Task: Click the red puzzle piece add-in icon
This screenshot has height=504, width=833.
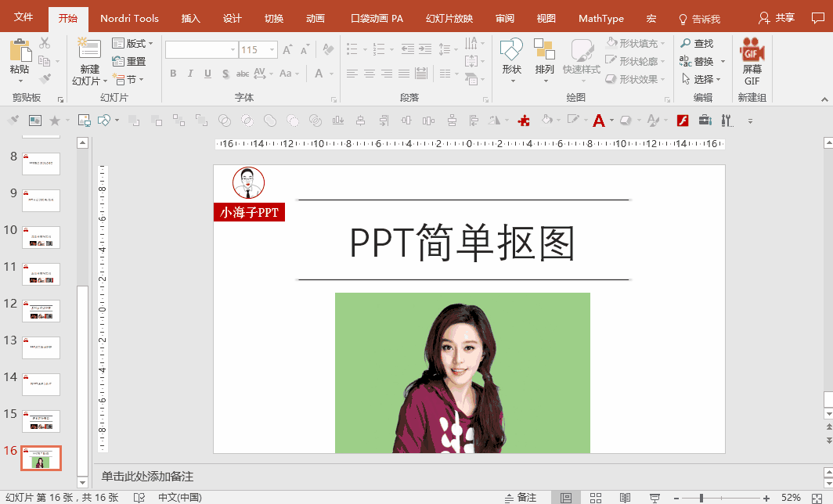Action: click(524, 121)
